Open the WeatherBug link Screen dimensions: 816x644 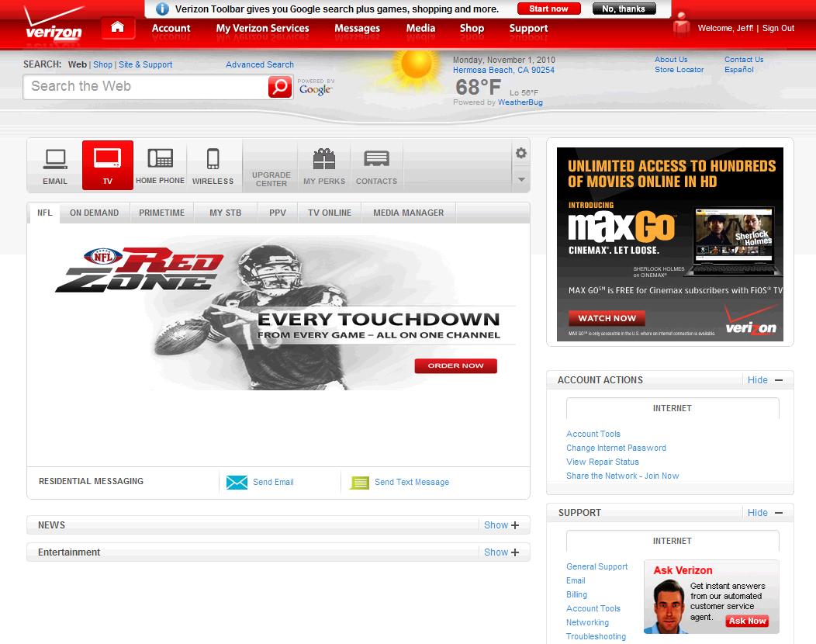520,102
